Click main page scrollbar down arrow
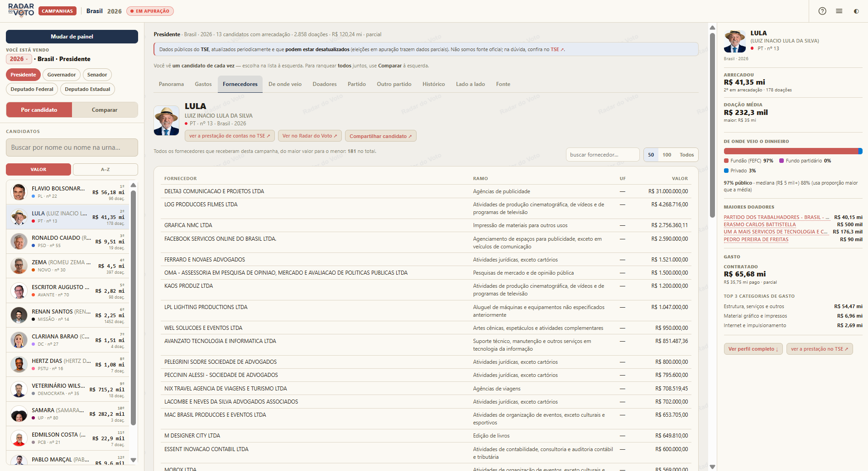 [712, 466]
